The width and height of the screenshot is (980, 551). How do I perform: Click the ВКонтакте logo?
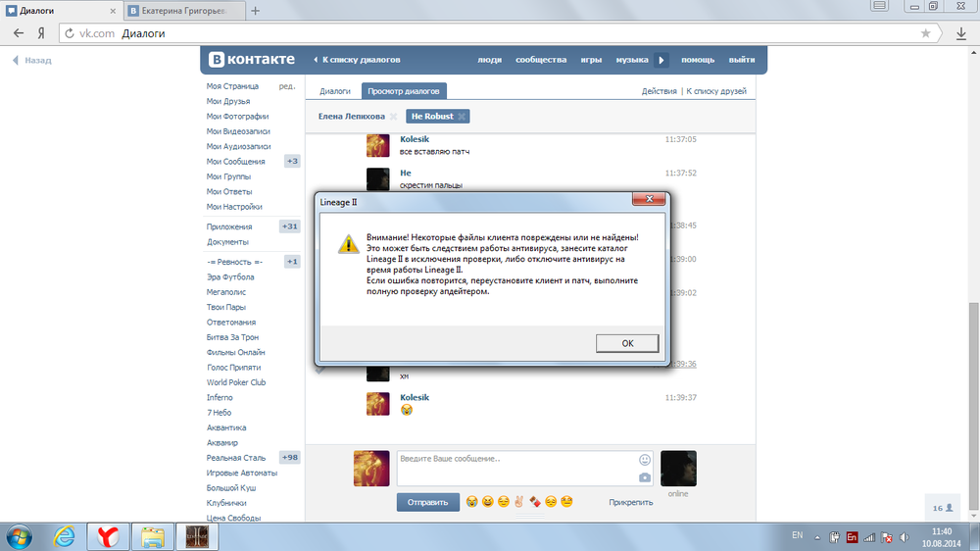(251, 60)
